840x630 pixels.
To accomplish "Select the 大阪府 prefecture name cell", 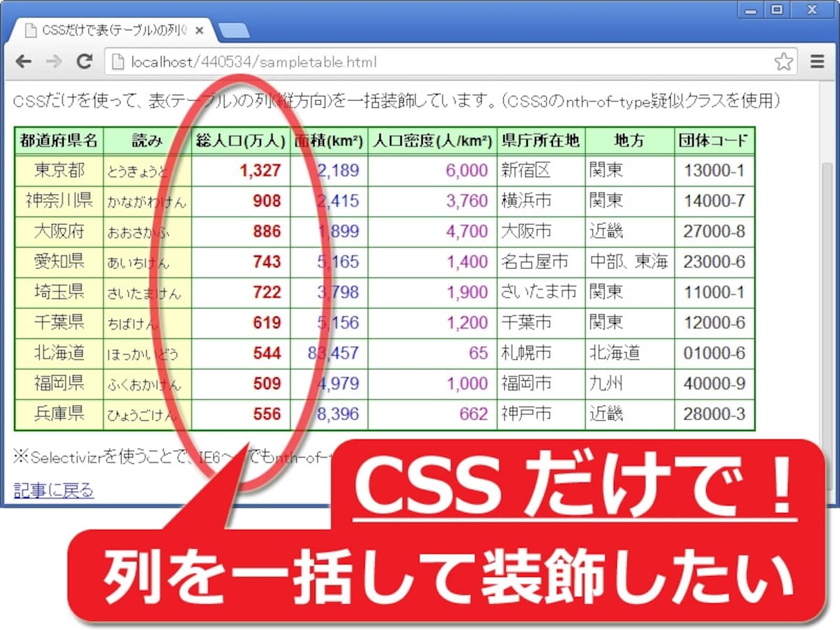I will (x=59, y=231).
